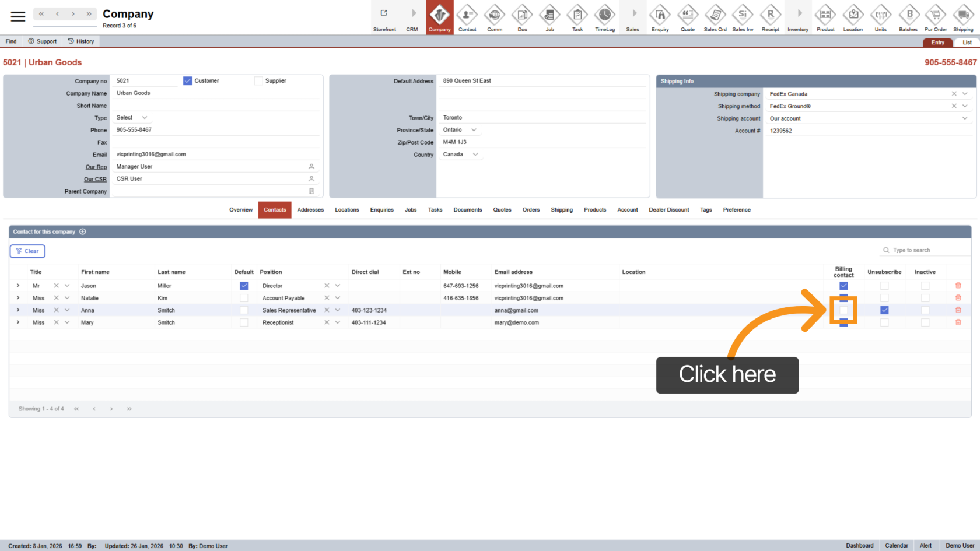
Task: Open the Sales Ord module icon
Action: (715, 16)
